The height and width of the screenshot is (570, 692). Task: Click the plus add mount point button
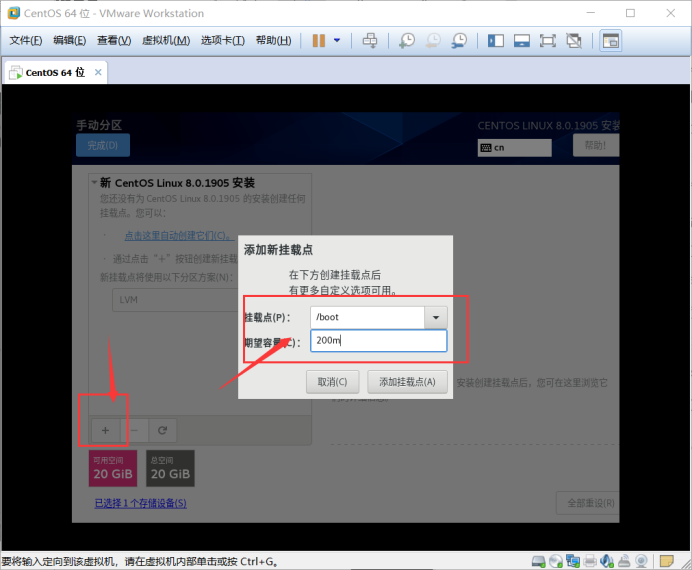(105, 430)
